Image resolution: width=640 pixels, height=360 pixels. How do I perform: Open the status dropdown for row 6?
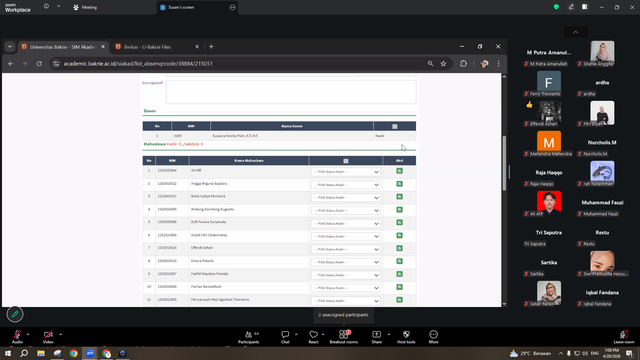pos(346,236)
